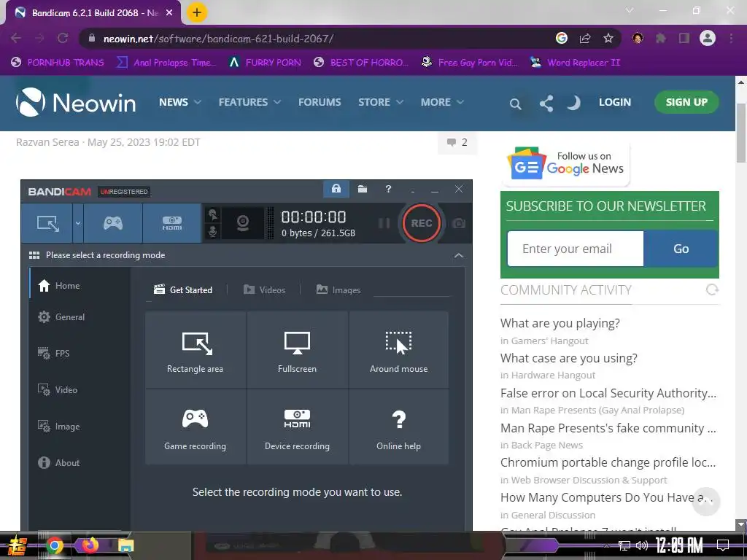Open 'How Many Computers Do You Have' thread
The width and height of the screenshot is (747, 560).
click(x=606, y=497)
